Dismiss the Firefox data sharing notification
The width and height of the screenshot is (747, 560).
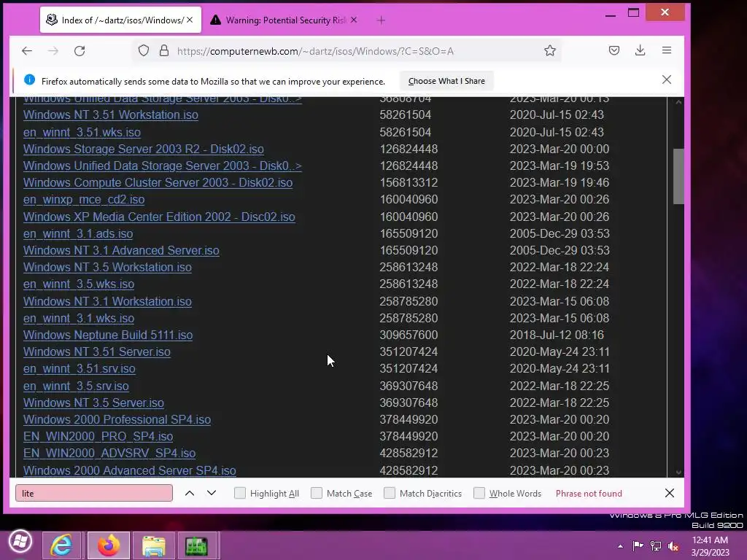667,79
